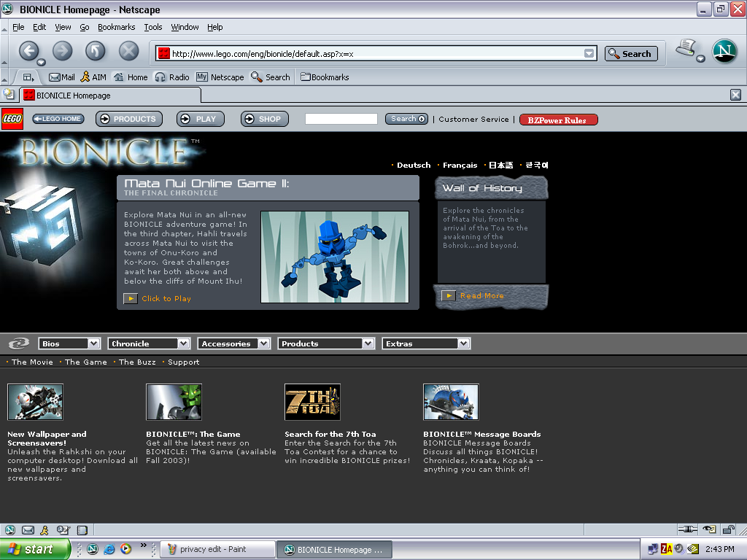This screenshot has height=560, width=747.
Task: Click the LEGO logo on the page
Action: pyautogui.click(x=12, y=119)
